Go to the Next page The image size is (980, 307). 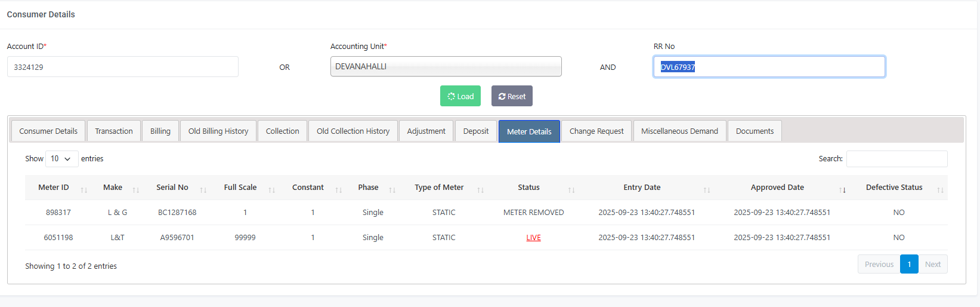tap(932, 265)
